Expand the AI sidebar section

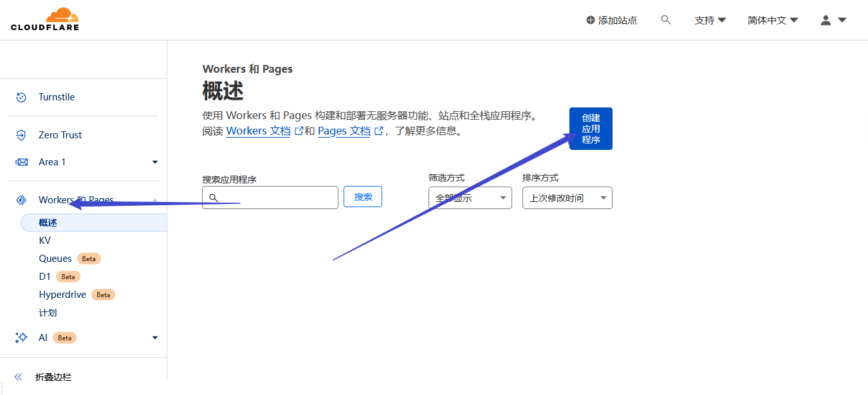point(154,337)
